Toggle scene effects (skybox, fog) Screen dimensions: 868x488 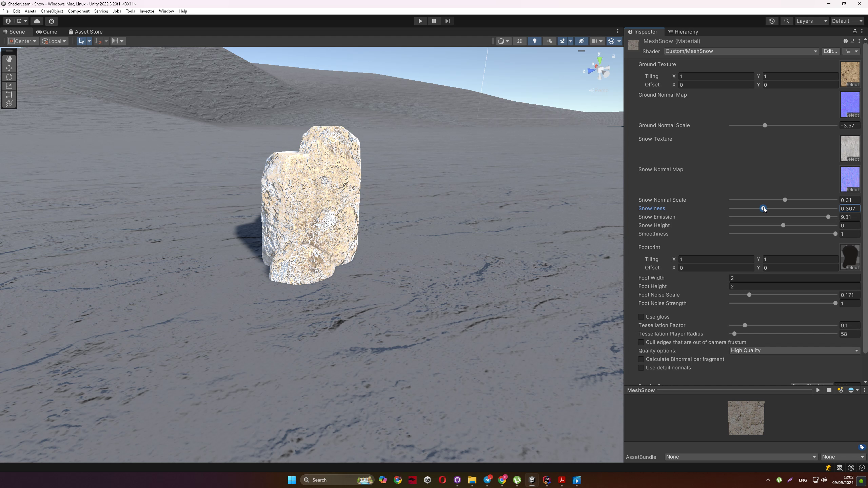tap(563, 41)
